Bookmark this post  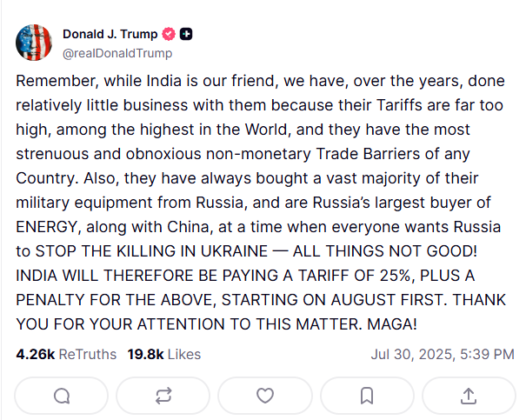pyautogui.click(x=367, y=396)
